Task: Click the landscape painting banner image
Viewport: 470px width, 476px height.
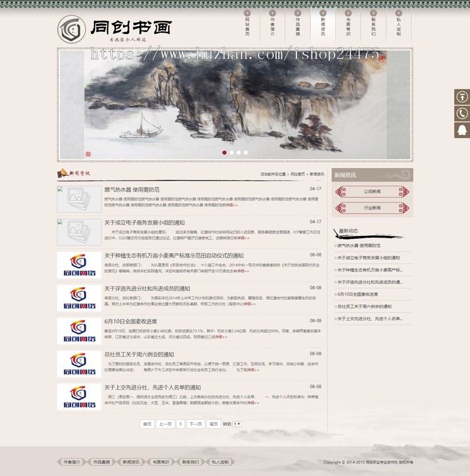Action: coord(235,105)
